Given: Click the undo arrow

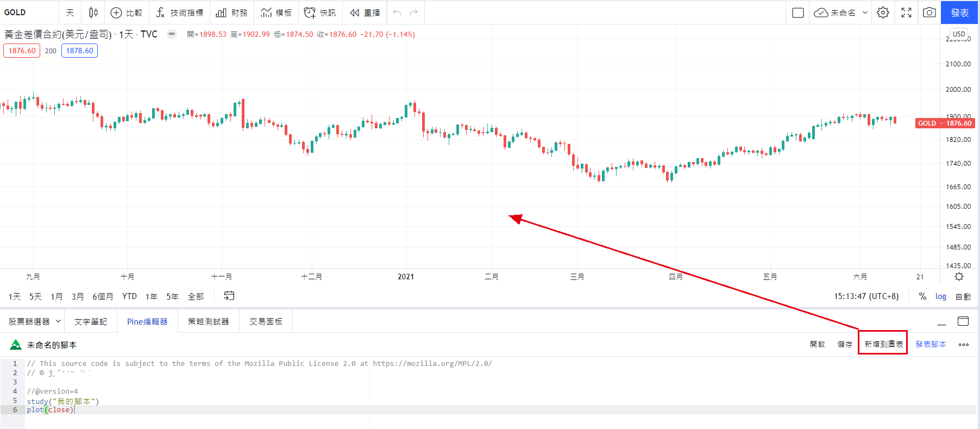Looking at the screenshot, I should [x=397, y=13].
